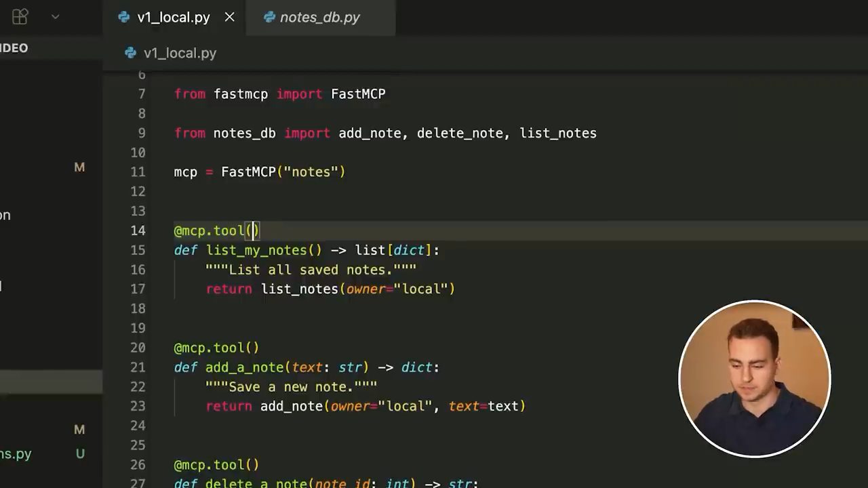Close the v1_local.py tab
Screen dimensions: 868x488
point(230,18)
